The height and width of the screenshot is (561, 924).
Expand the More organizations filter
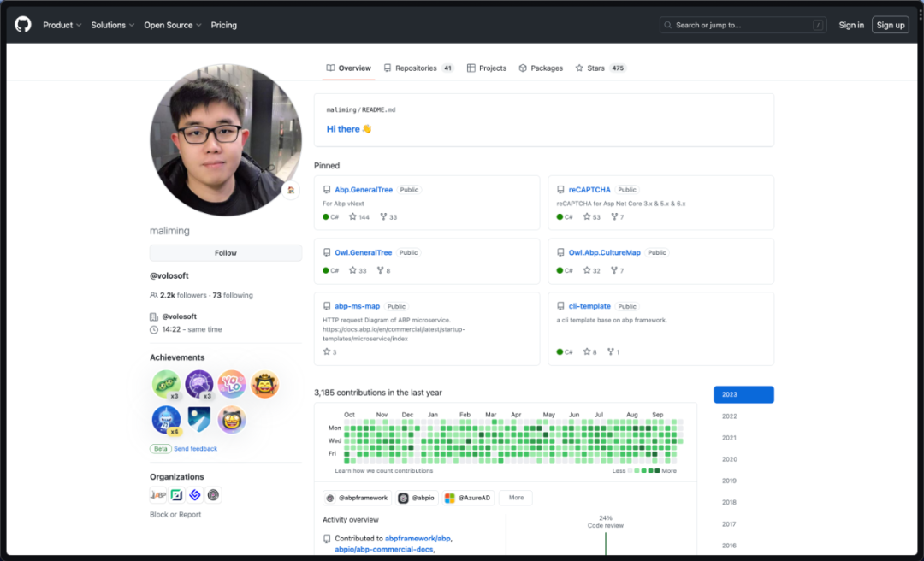click(516, 498)
